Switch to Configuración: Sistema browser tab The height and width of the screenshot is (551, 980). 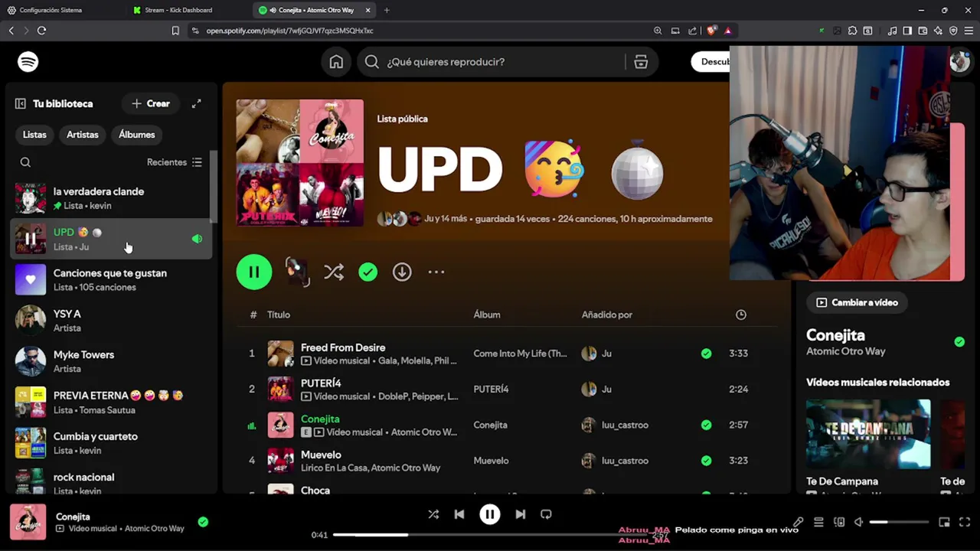pyautogui.click(x=61, y=10)
